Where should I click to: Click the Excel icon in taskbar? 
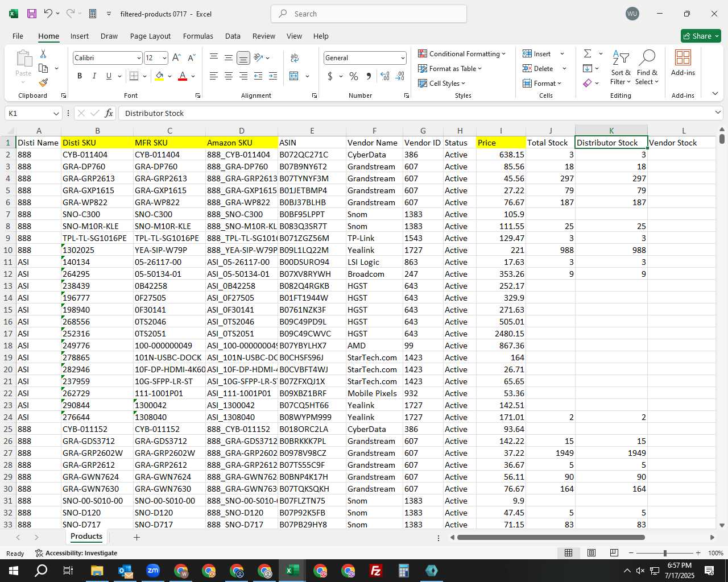(x=292, y=571)
